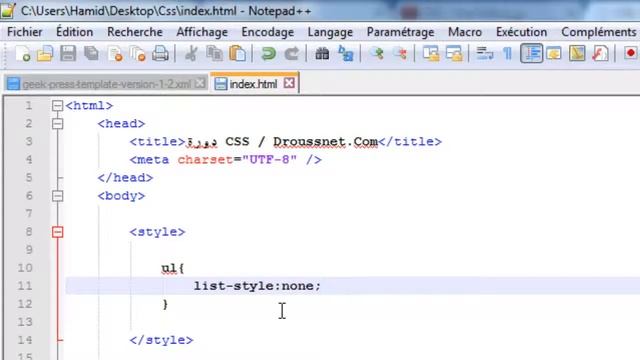The width and height of the screenshot is (640, 360).
Task: Toggle word wrap
Action: coord(484,53)
